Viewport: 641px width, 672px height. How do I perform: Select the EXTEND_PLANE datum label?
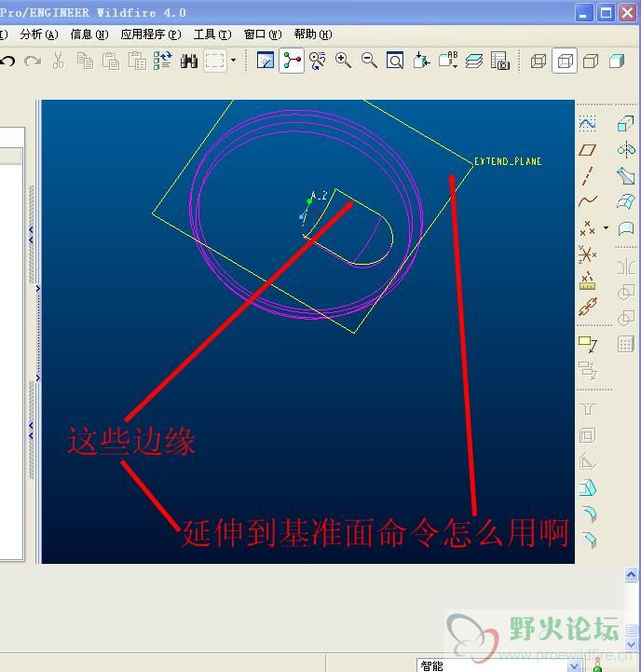coord(508,161)
